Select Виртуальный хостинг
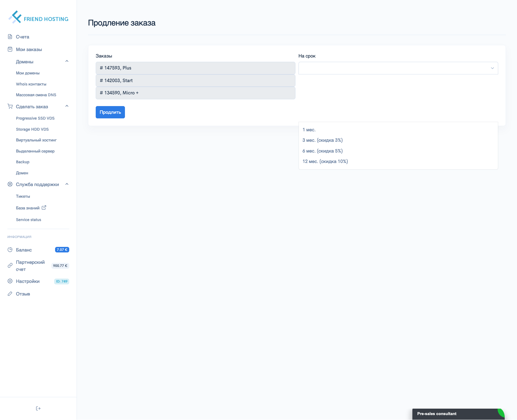The width and height of the screenshot is (517, 420). [x=36, y=140]
